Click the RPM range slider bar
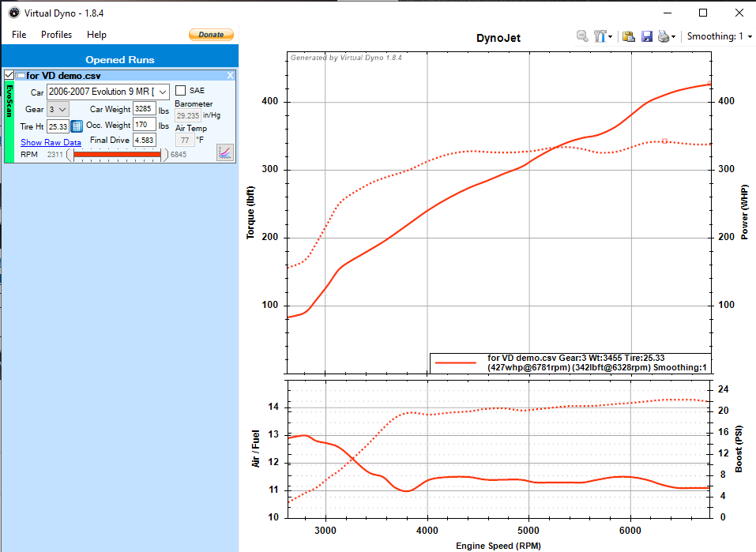This screenshot has height=552, width=756. coord(117,155)
